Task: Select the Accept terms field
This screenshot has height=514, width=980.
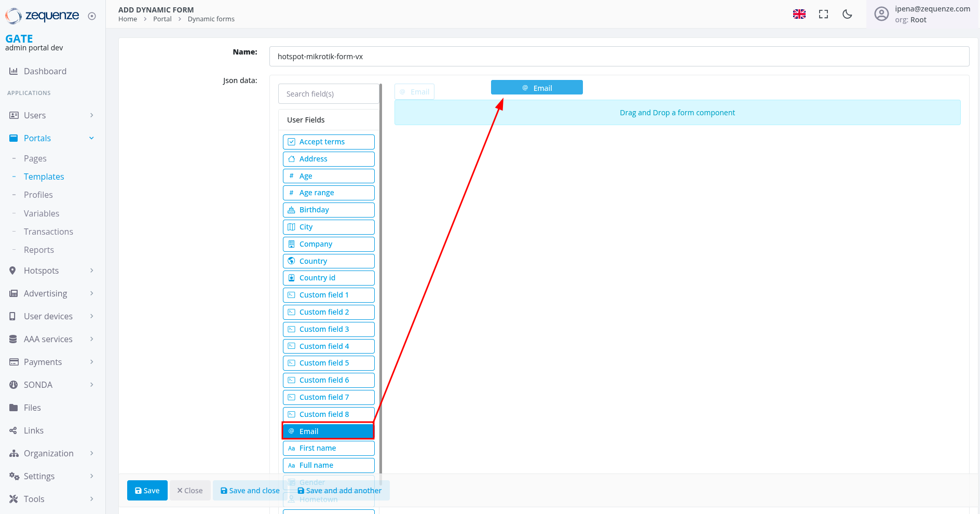Action: point(329,142)
